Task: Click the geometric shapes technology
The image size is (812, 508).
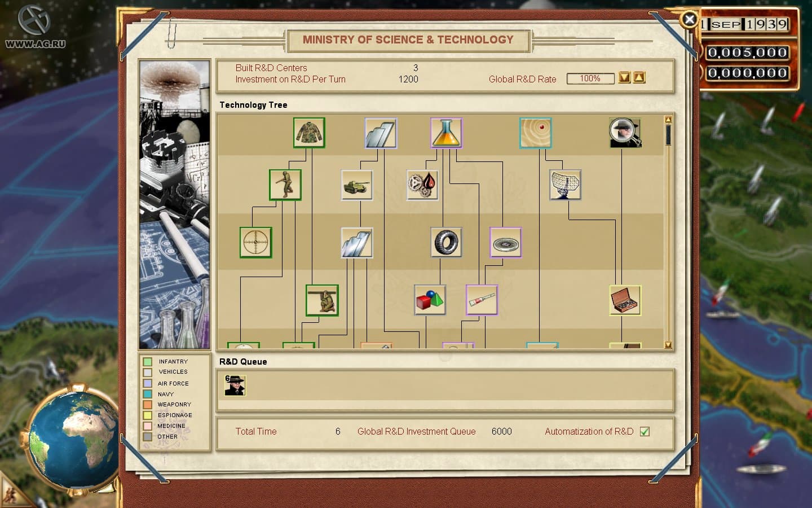Action: pos(430,300)
